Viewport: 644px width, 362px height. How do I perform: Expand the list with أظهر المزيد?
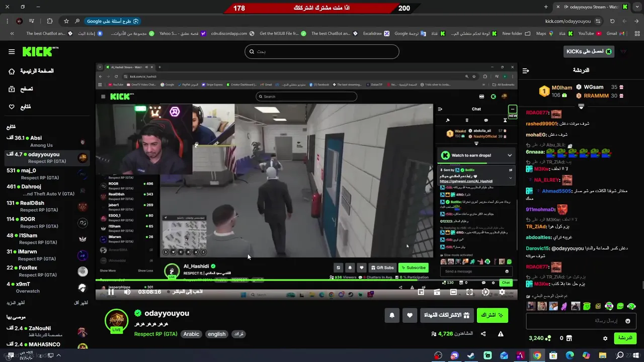(x=15, y=303)
